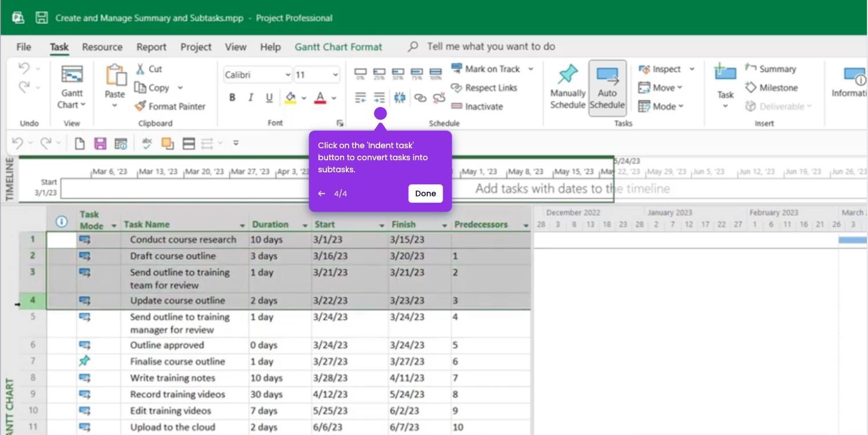Pick the yellow background fill color

tap(290, 98)
